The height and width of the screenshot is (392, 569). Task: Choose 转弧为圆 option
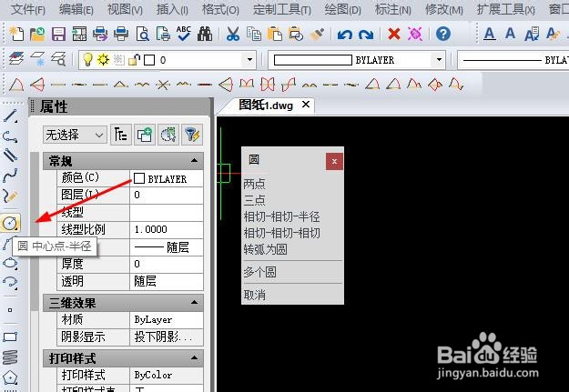265,249
